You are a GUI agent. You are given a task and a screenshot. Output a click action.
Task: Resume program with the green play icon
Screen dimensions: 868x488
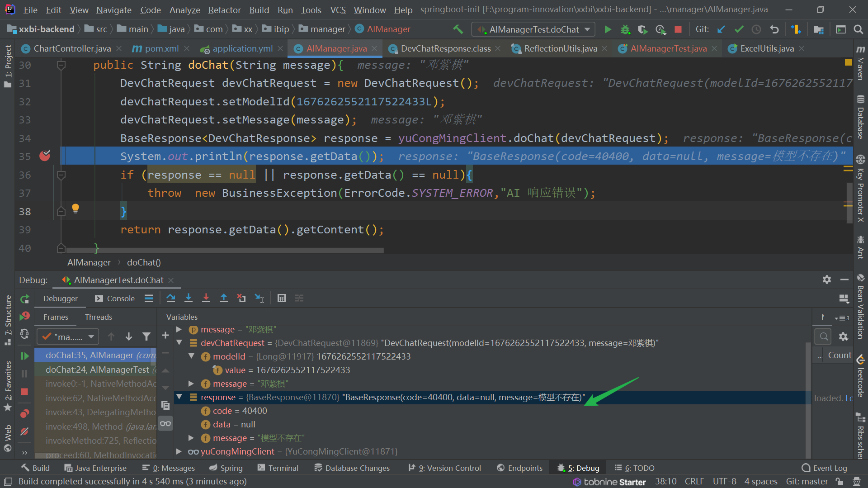[25, 355]
